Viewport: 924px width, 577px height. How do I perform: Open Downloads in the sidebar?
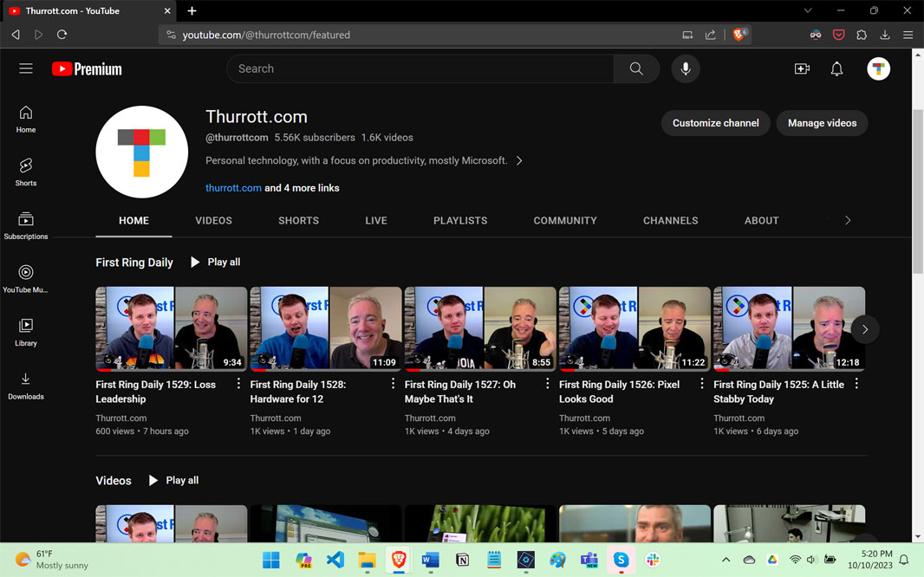(26, 385)
